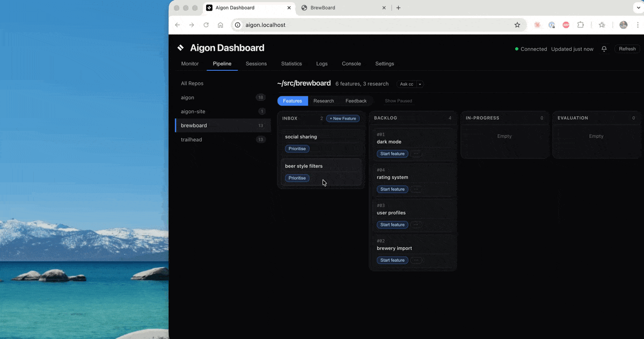Open the options menu on brewery import card

(416, 260)
